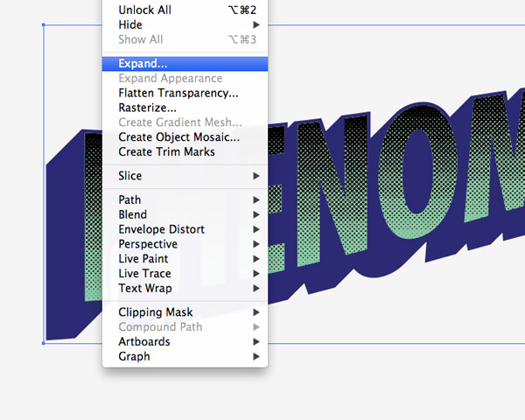Open the Perspective submenu
This screenshot has height=420, width=525.
tap(185, 244)
